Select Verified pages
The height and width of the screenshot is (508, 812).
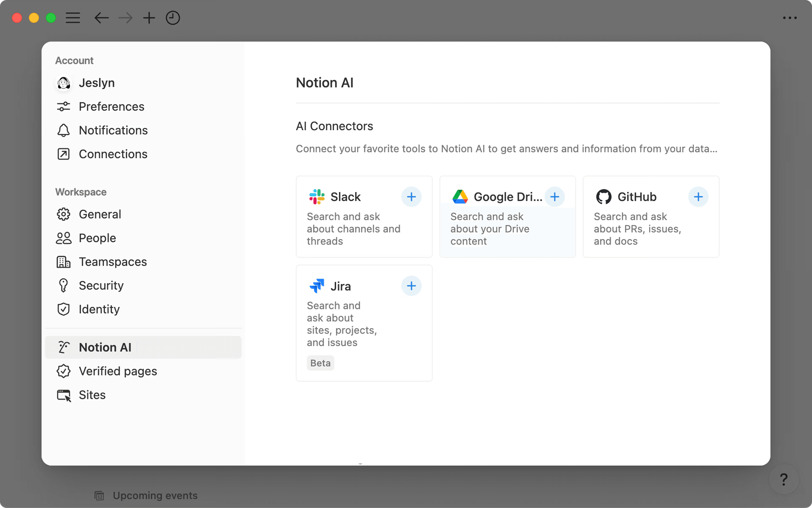point(118,371)
